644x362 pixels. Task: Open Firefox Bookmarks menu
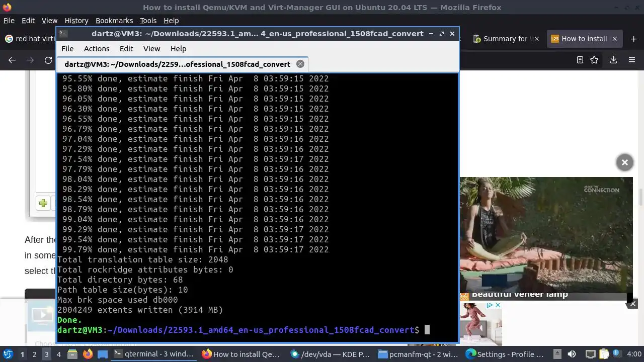coord(114,21)
